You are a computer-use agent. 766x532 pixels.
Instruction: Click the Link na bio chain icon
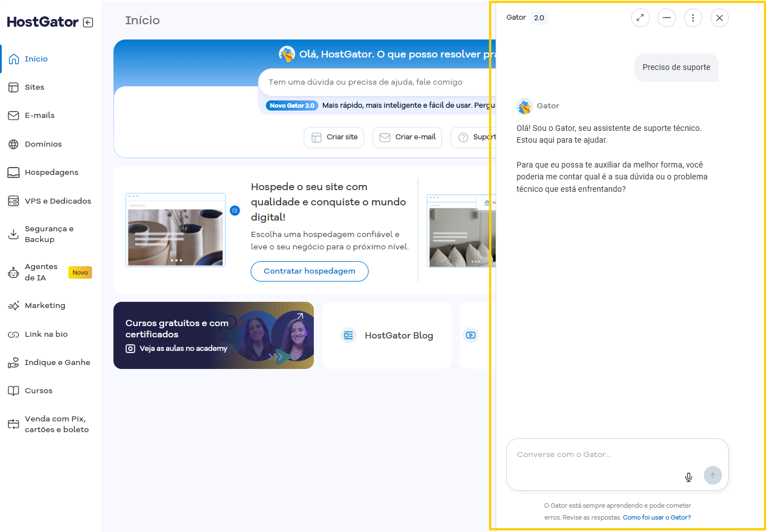pyautogui.click(x=14, y=335)
